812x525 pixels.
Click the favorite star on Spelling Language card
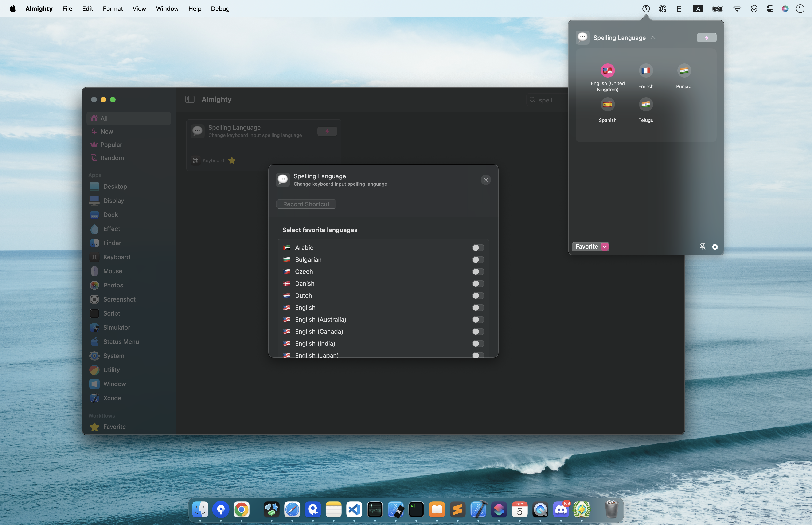[232, 161]
